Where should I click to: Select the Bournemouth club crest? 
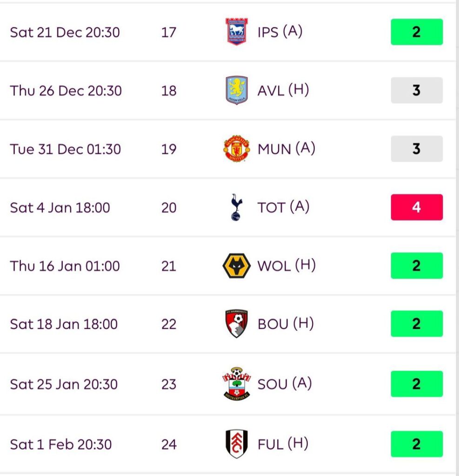click(237, 324)
